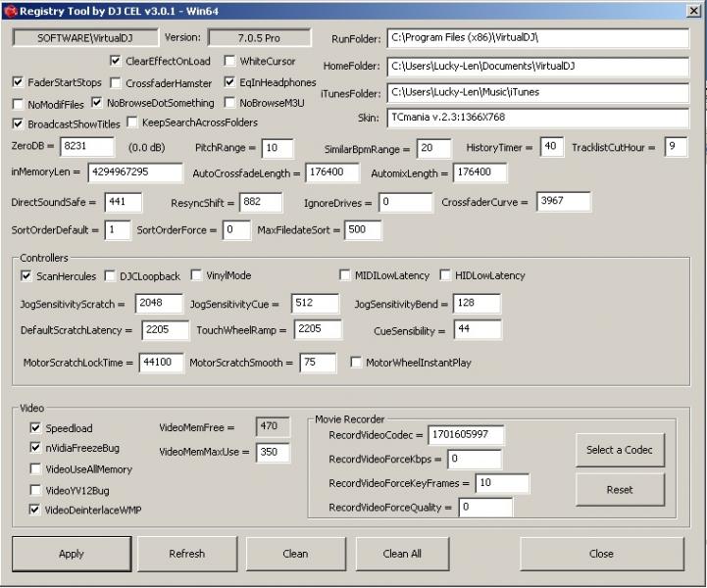Click the Refresh button
This screenshot has height=588, width=707.
tap(187, 554)
